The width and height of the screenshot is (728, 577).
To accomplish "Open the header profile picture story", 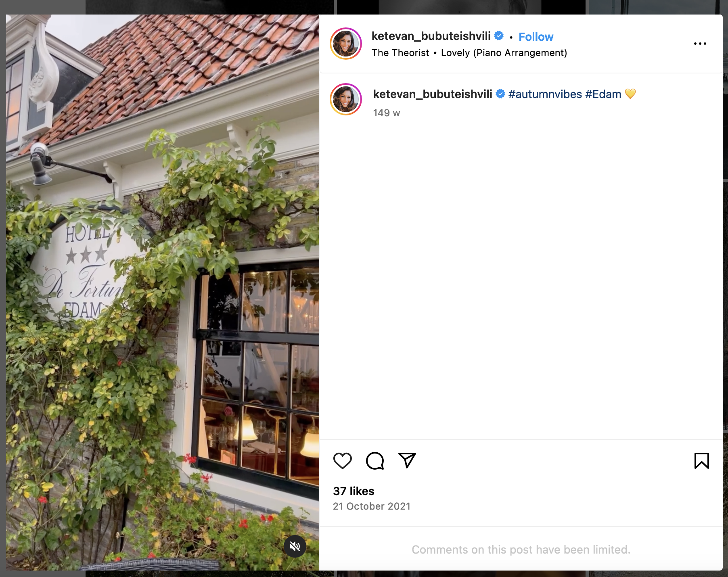I will [346, 44].
